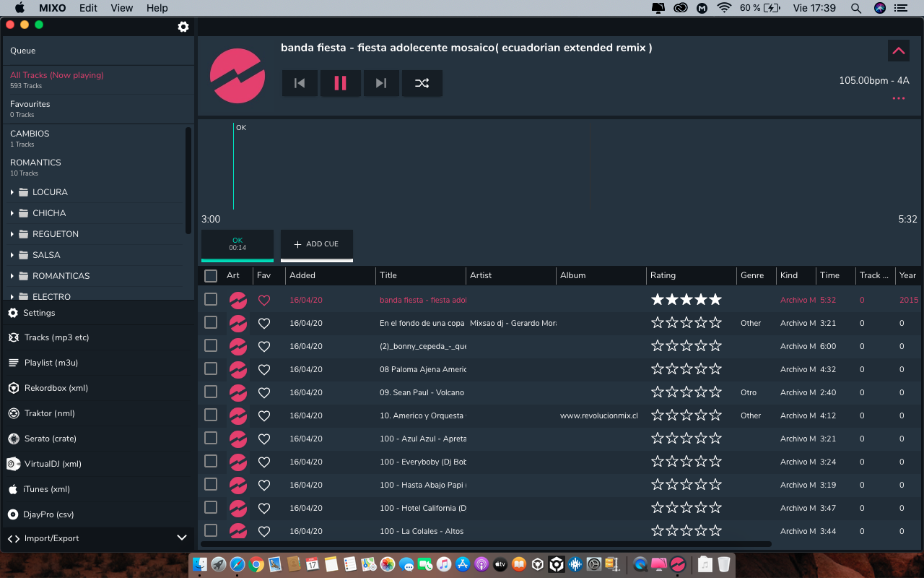The height and width of the screenshot is (578, 924).
Task: Expand the LOCURA folder
Action: pyautogui.click(x=13, y=192)
